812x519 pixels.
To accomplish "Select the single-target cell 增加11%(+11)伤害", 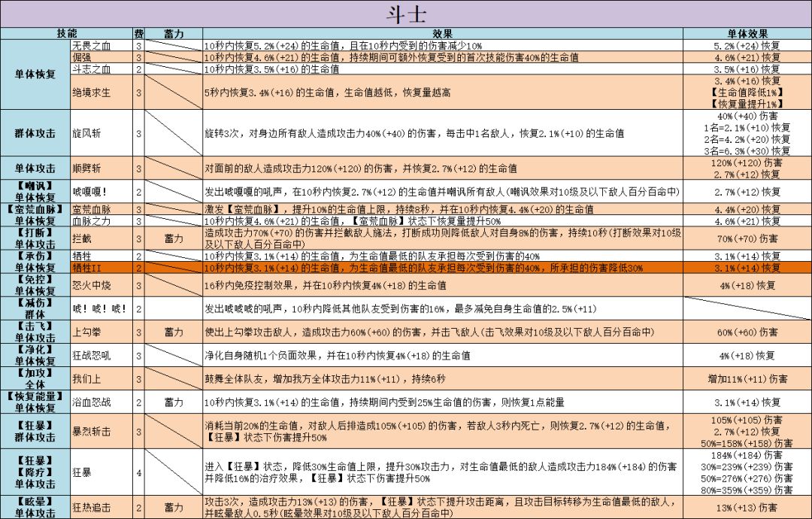I will [747, 378].
